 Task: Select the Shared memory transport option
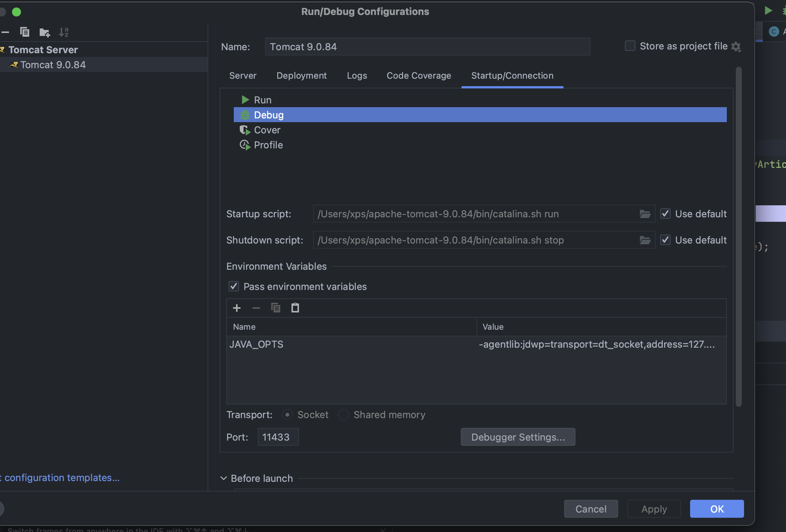point(344,415)
